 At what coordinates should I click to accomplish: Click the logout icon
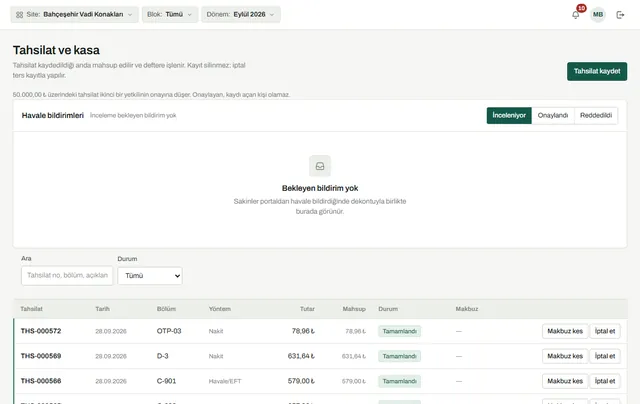[620, 15]
